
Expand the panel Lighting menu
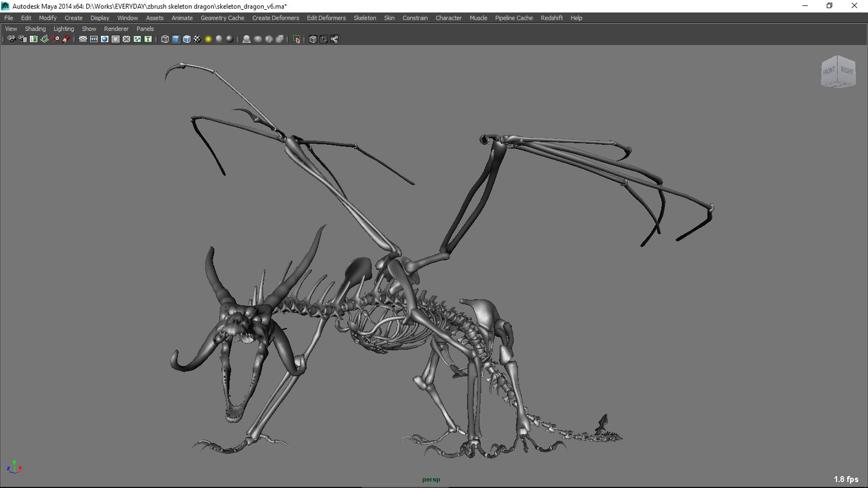pos(63,29)
